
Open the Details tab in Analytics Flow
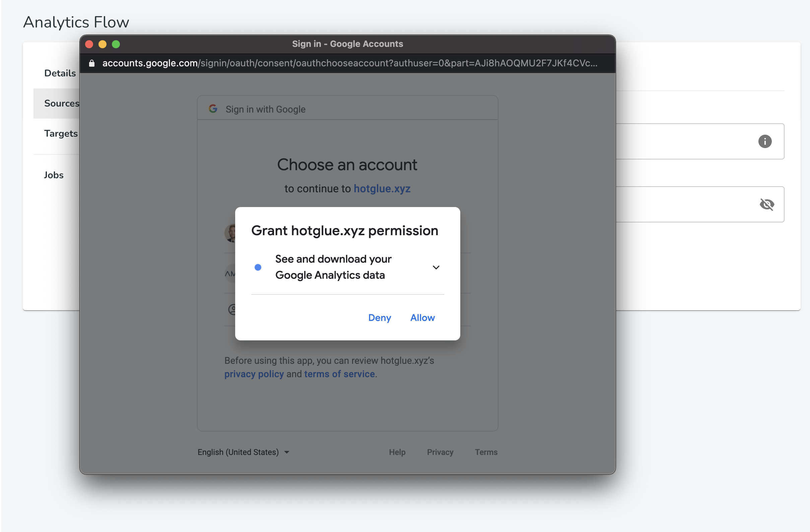[60, 73]
